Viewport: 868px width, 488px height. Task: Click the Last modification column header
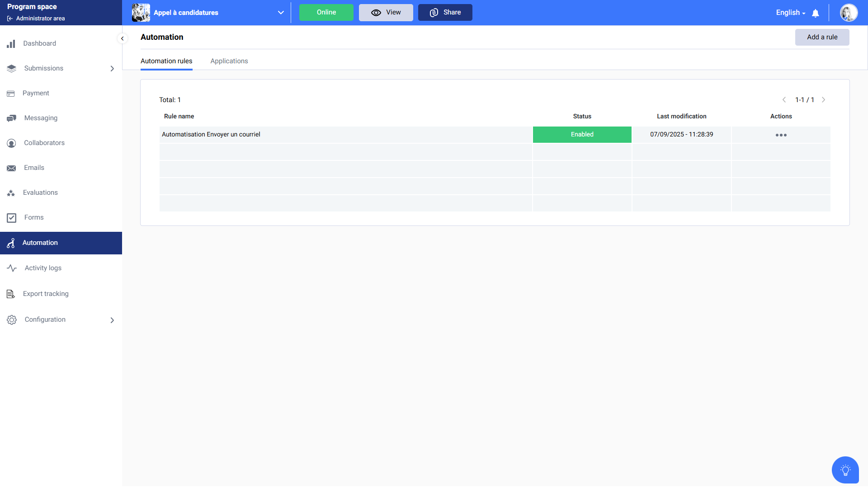682,116
